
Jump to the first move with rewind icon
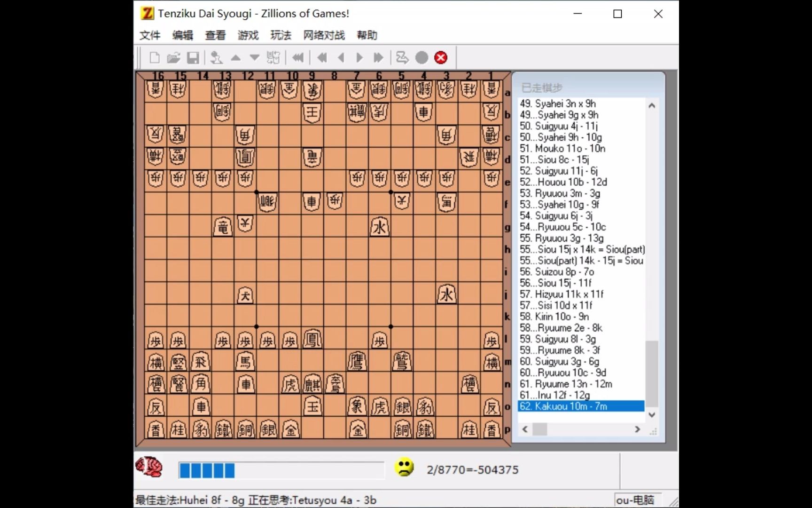click(x=298, y=57)
